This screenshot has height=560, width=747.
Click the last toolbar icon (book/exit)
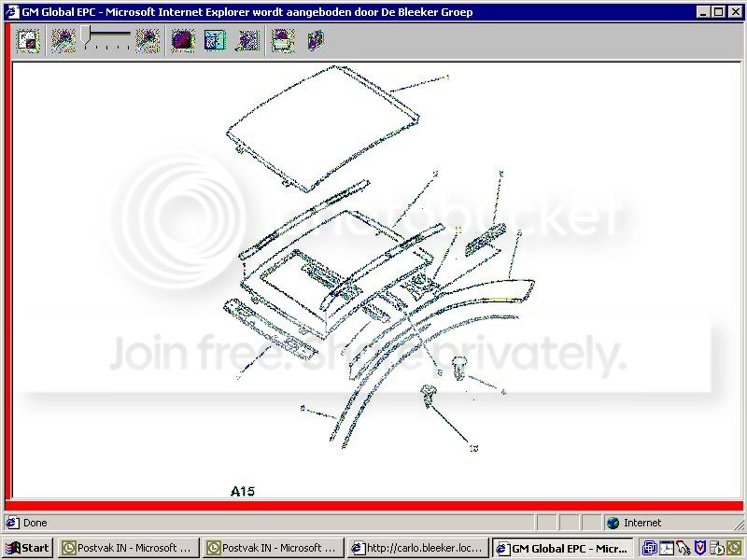(x=316, y=40)
